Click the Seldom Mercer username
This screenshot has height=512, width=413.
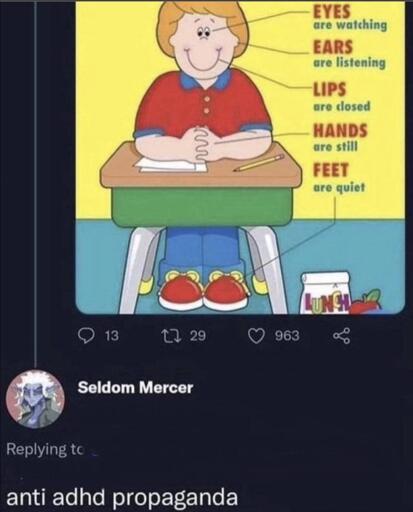(x=135, y=387)
